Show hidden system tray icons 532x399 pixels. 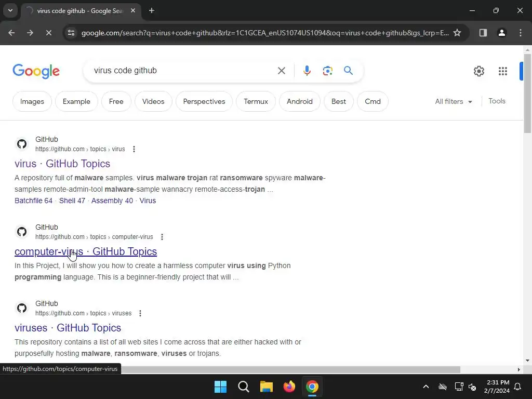426,387
